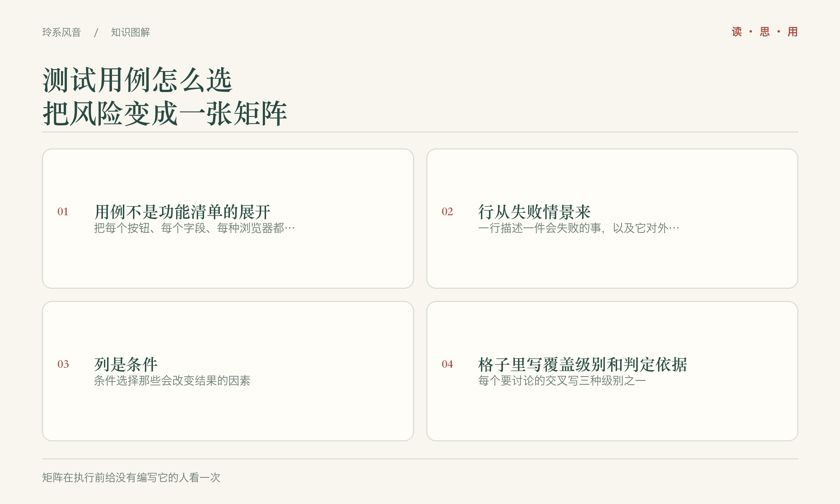840x504 pixels.
Task: Click the description 一行描述一件会失败的事，以及它对外…
Action: coord(579,228)
